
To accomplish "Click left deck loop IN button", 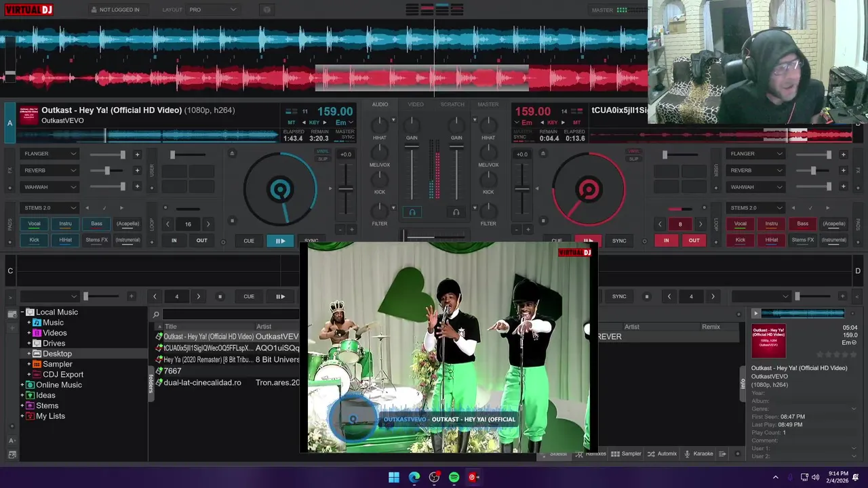I will tap(174, 240).
